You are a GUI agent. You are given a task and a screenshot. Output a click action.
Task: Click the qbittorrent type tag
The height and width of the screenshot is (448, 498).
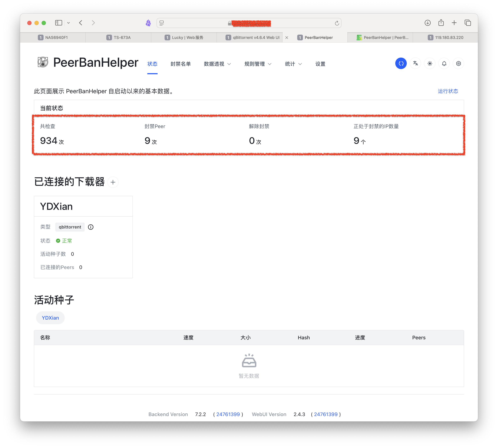(70, 227)
